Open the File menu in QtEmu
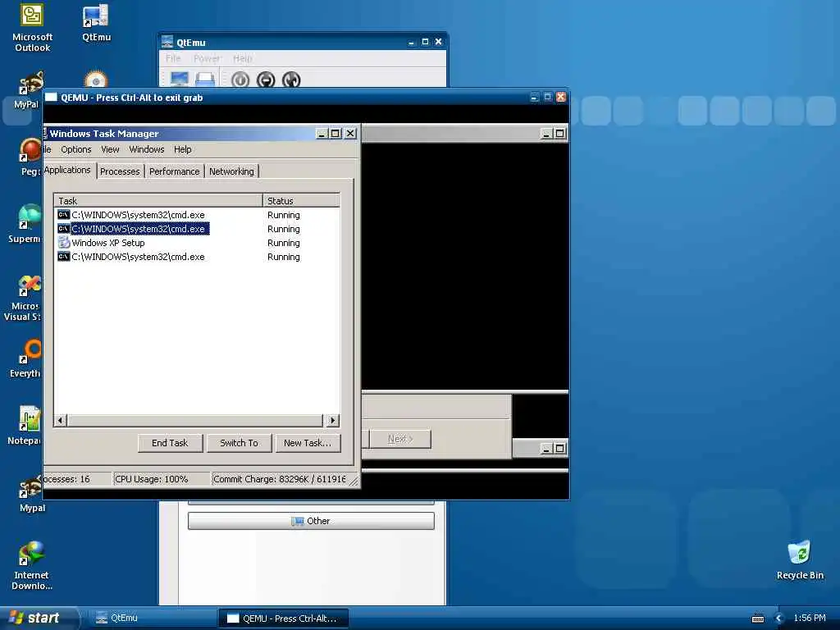840x630 pixels. point(173,58)
